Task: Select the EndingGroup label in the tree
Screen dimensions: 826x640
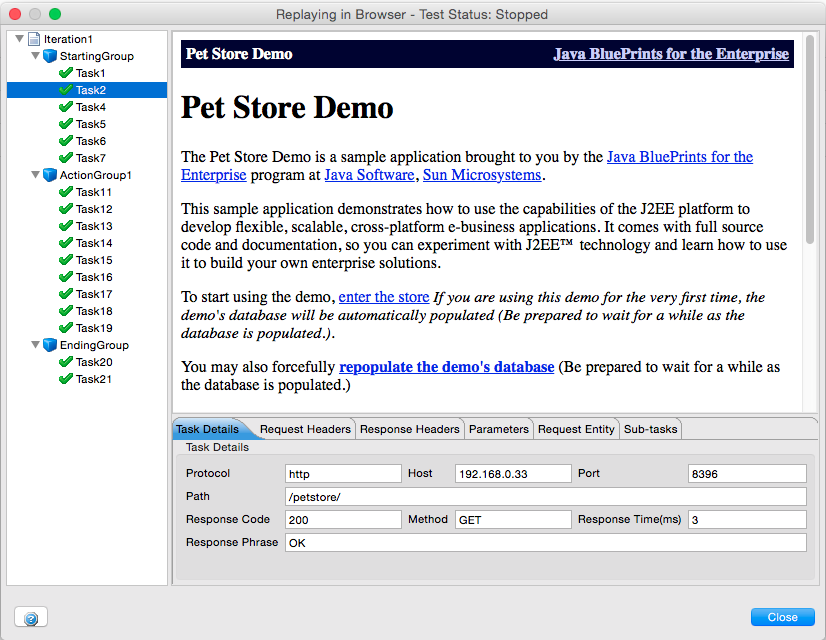Action: pos(94,345)
